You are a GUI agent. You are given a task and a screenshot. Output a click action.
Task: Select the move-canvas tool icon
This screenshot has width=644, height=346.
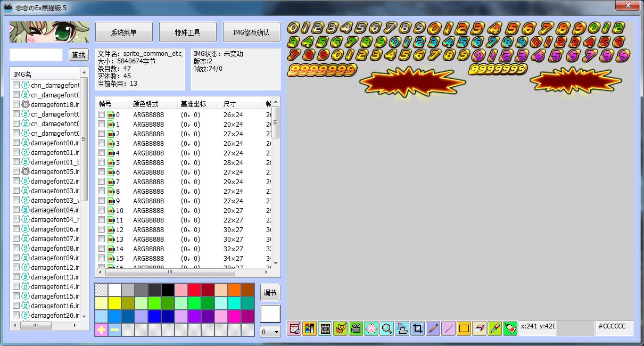point(402,328)
